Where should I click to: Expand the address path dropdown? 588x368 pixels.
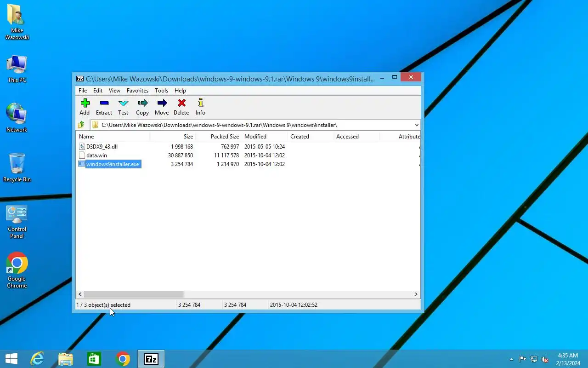pyautogui.click(x=417, y=125)
